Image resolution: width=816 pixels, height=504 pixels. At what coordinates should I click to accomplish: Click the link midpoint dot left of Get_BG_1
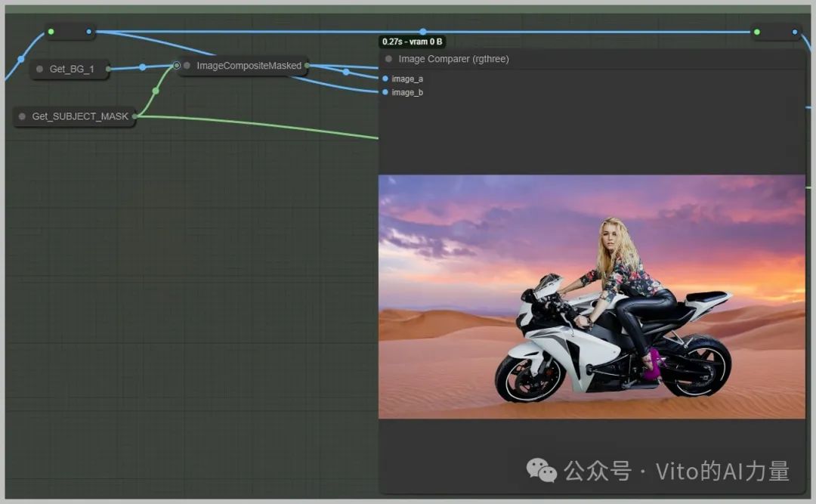(x=21, y=59)
